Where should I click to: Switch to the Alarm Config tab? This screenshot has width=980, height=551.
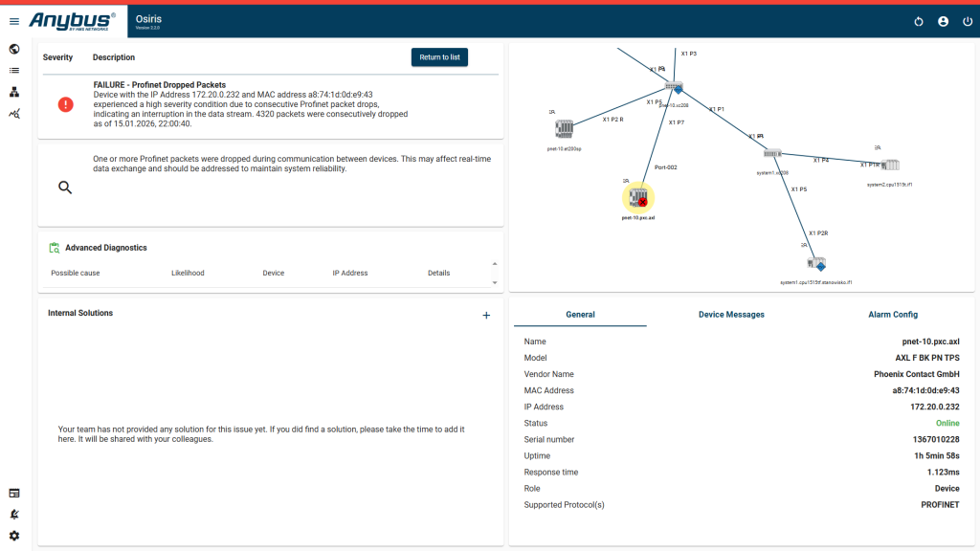(x=893, y=315)
